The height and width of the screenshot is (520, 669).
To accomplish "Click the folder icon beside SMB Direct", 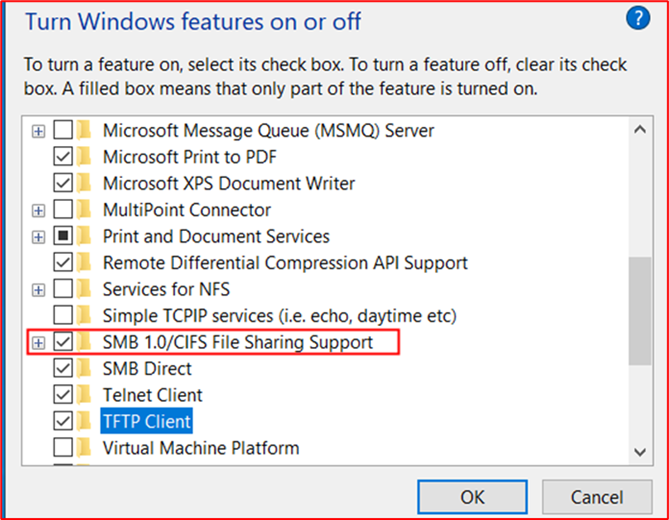I will (86, 369).
